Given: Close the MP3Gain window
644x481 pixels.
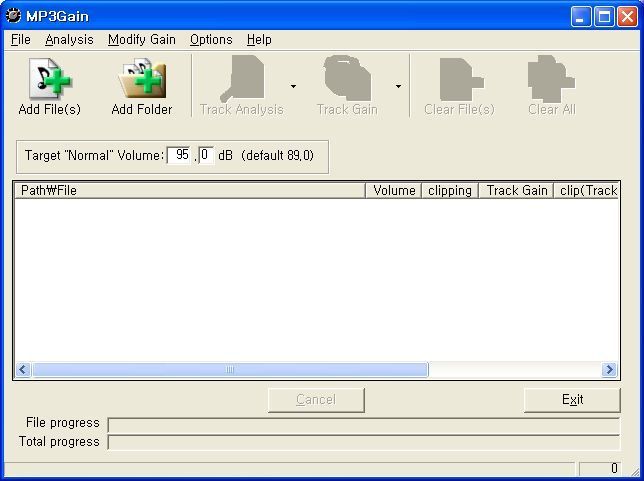Looking at the screenshot, I should pos(628,16).
